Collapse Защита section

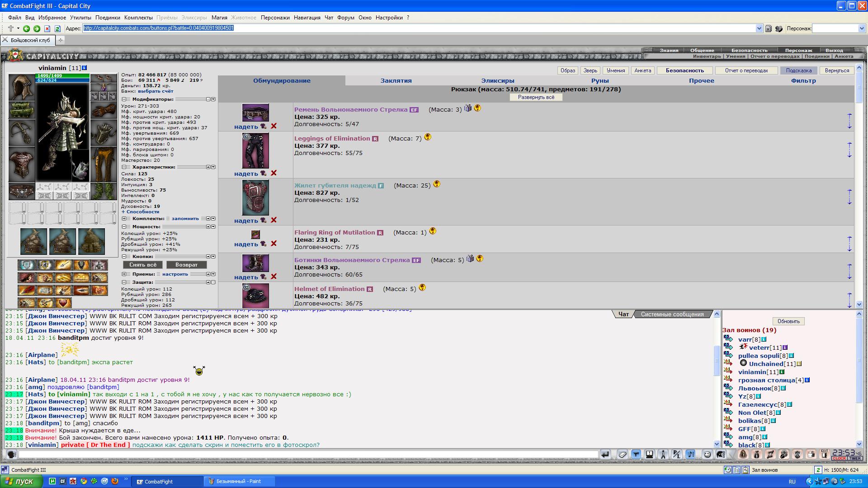point(124,282)
